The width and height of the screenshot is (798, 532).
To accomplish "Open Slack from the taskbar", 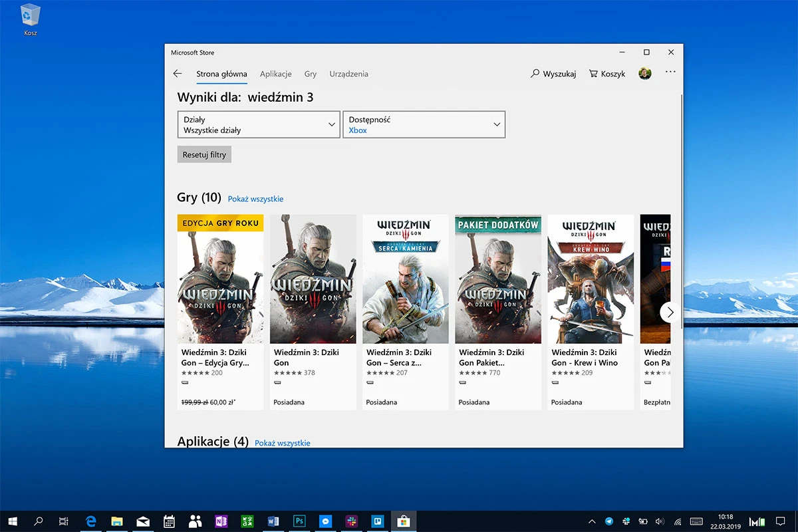I will point(351,521).
